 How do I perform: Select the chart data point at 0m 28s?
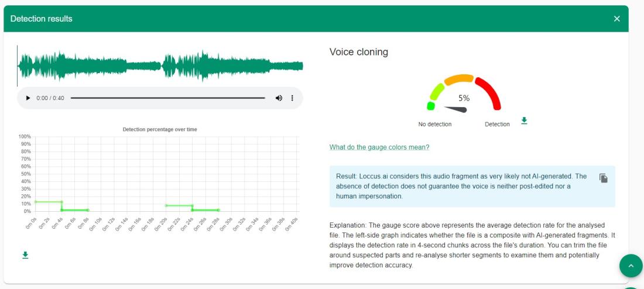tap(218, 210)
